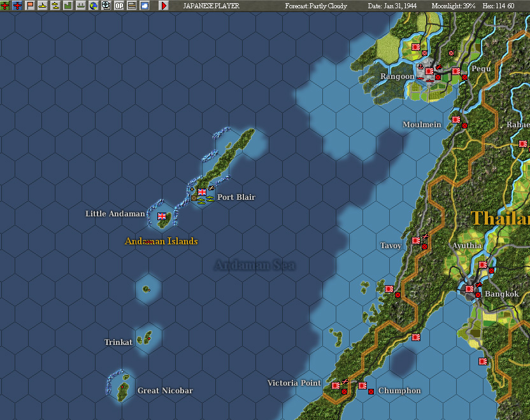
Task: Click the airfield icon at Port Blair
Action: pyautogui.click(x=211, y=188)
